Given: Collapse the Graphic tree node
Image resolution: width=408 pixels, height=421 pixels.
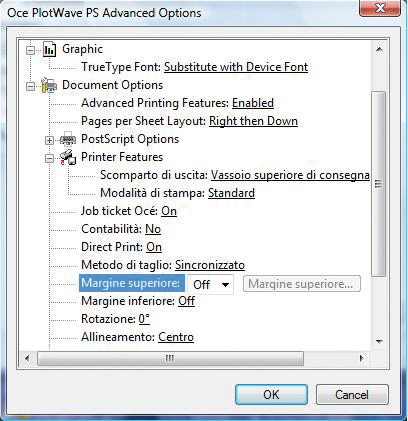Looking at the screenshot, I should (x=30, y=50).
